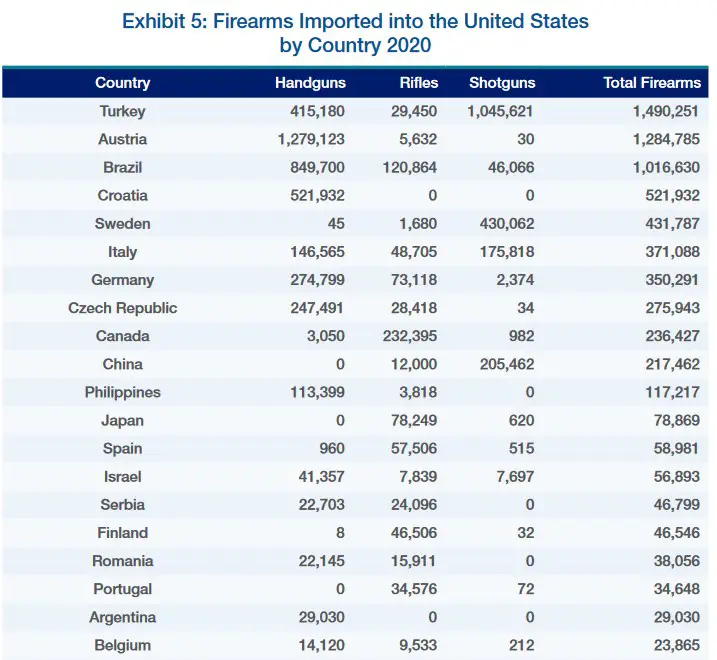Select the Turkey row label
The height and width of the screenshot is (660, 717).
(x=123, y=111)
